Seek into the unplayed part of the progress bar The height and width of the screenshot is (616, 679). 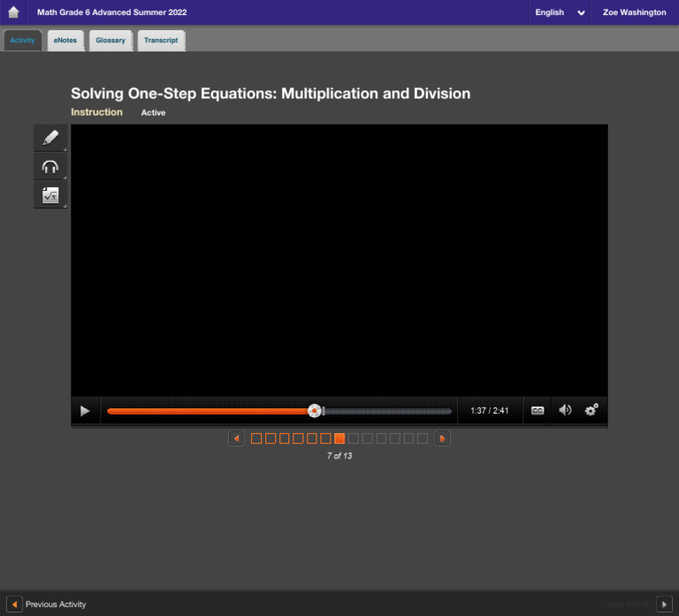pos(387,411)
